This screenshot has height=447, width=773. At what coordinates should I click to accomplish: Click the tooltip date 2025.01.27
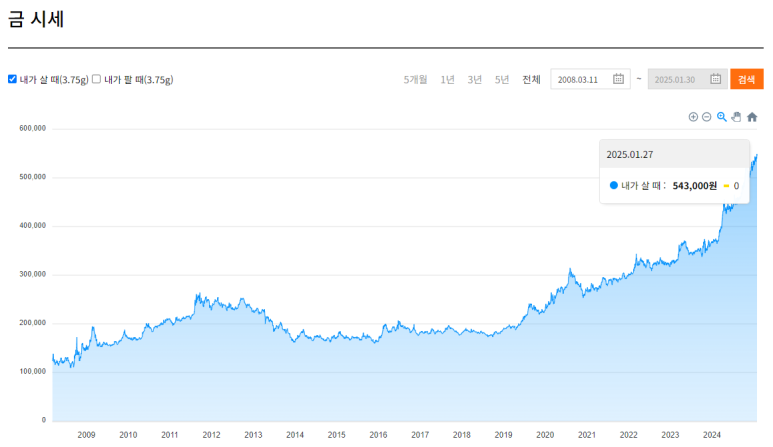(x=630, y=155)
